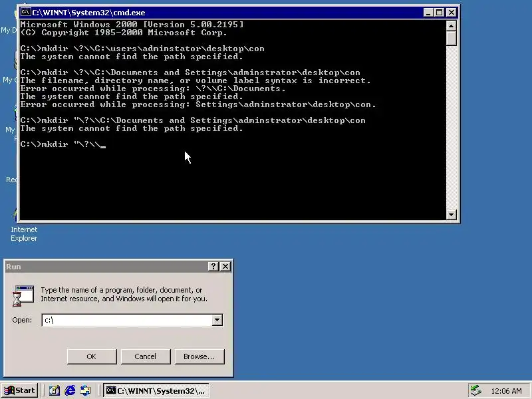Image resolution: width=532 pixels, height=399 pixels.
Task: Click the 'Type the name of a program' description text
Action: [124, 294]
